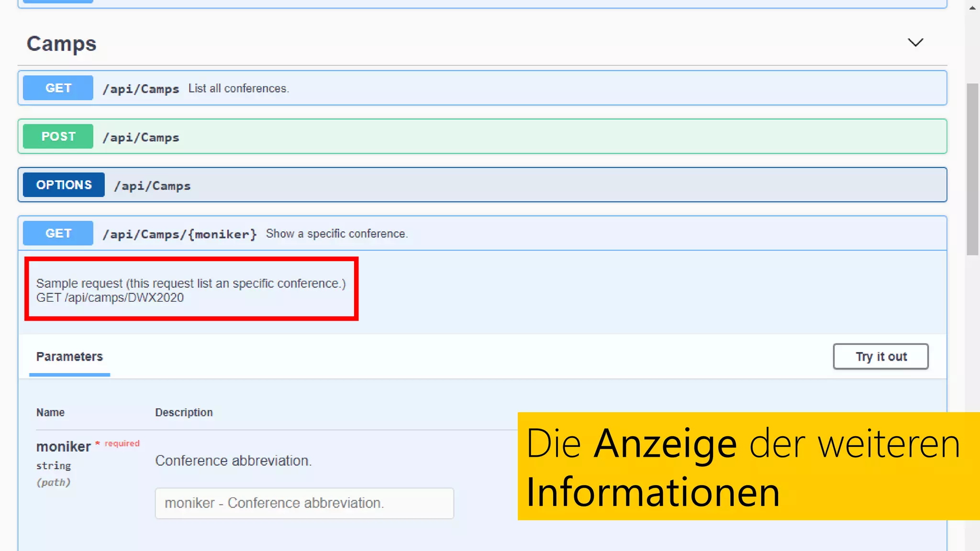This screenshot has width=980, height=551.
Task: Focus the moniker Conference abbreviation input
Action: click(x=304, y=503)
